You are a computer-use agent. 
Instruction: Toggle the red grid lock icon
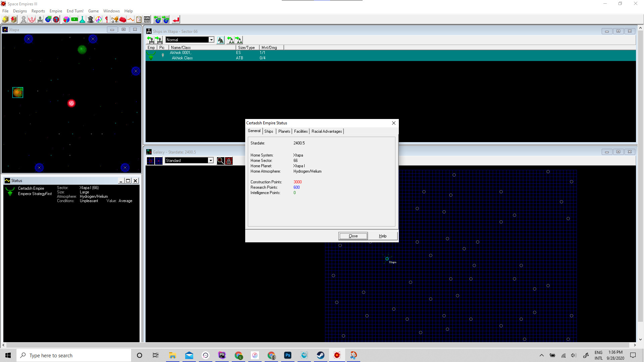point(229,161)
